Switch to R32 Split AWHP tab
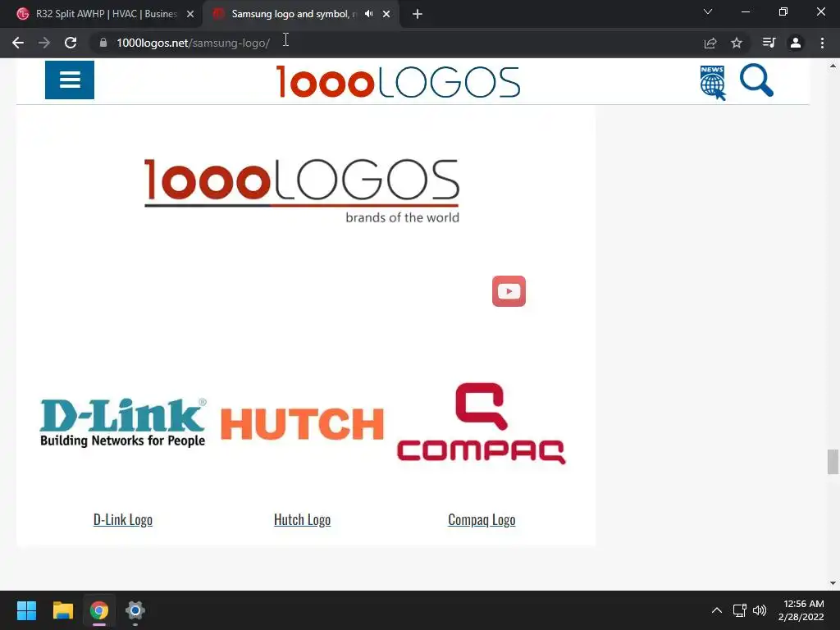The image size is (840, 630). 106,14
